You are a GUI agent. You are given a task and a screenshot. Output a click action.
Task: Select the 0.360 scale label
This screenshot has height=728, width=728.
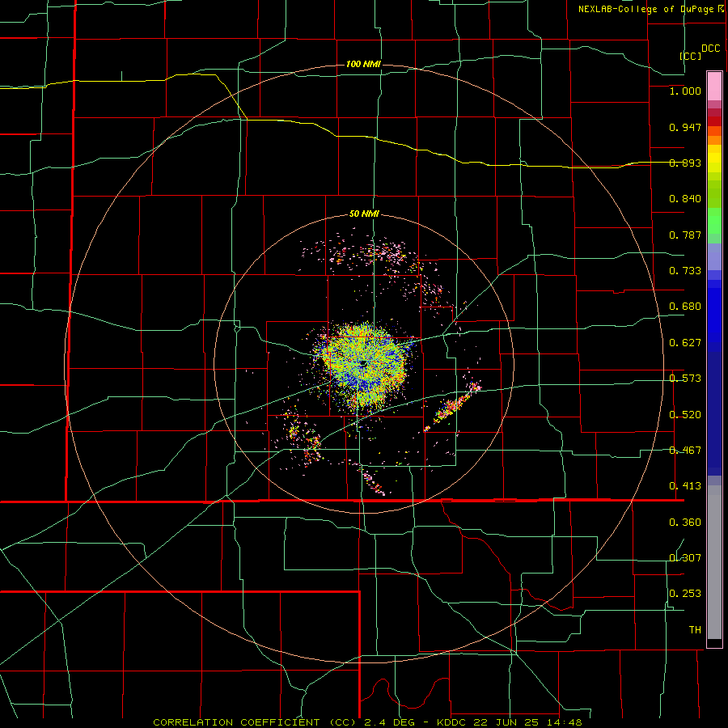tap(685, 523)
